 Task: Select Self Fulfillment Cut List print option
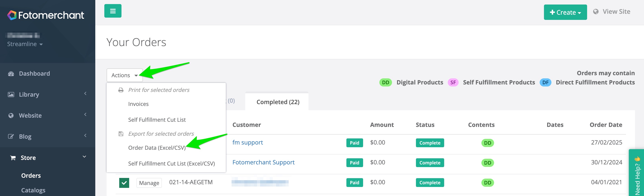(x=157, y=120)
